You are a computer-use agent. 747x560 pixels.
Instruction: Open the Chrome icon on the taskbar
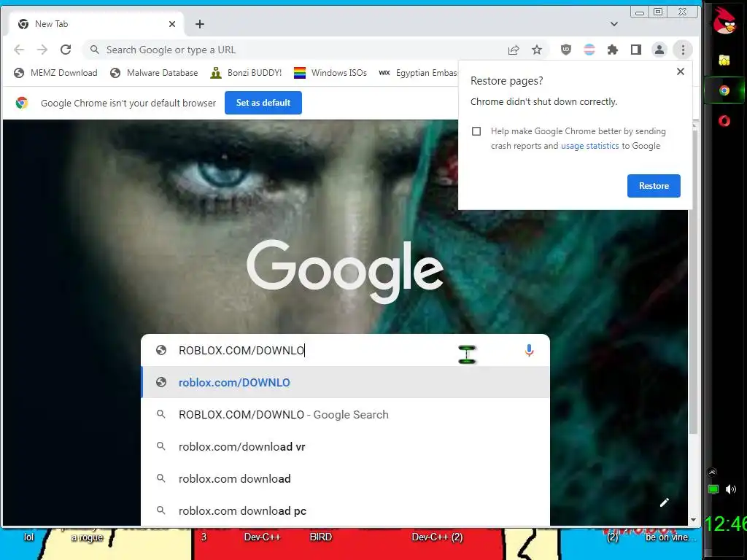coord(724,90)
